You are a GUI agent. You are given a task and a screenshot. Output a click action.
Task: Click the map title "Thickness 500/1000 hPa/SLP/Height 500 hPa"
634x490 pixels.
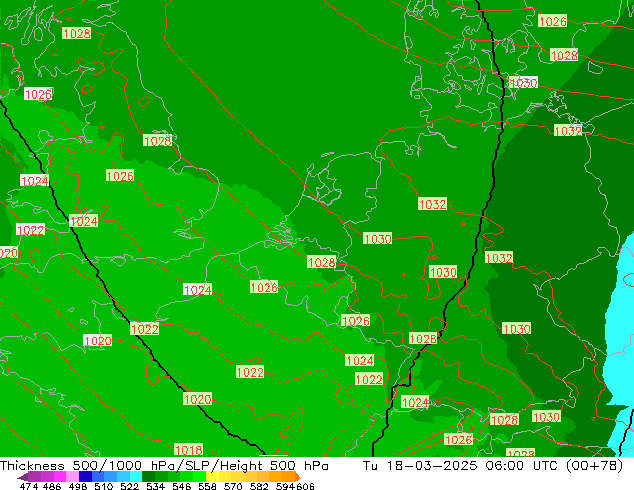pyautogui.click(x=164, y=466)
